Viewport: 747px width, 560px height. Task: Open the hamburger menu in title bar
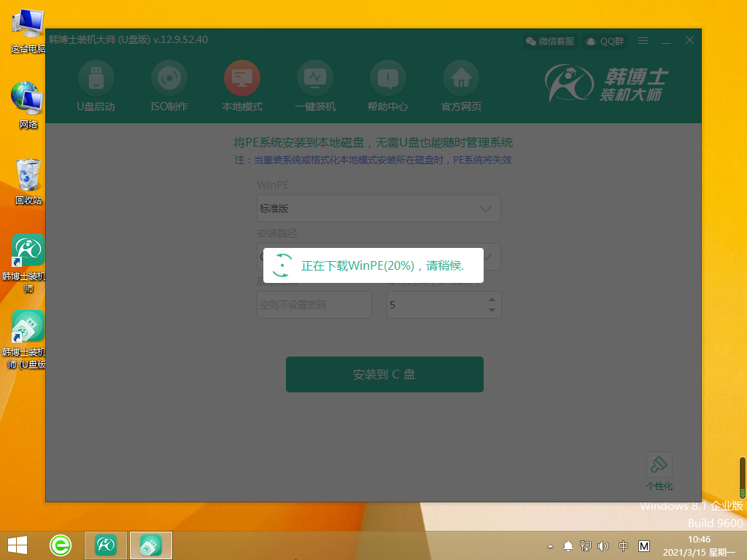click(x=643, y=41)
